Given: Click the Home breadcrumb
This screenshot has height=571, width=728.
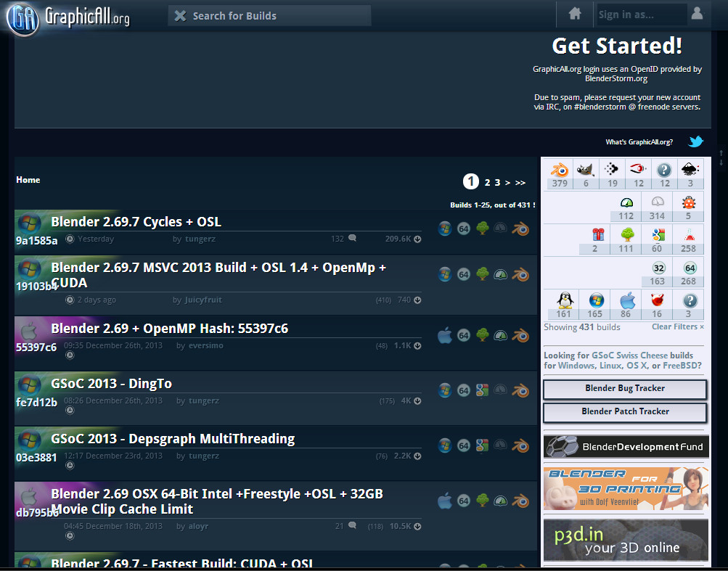Looking at the screenshot, I should (x=28, y=180).
